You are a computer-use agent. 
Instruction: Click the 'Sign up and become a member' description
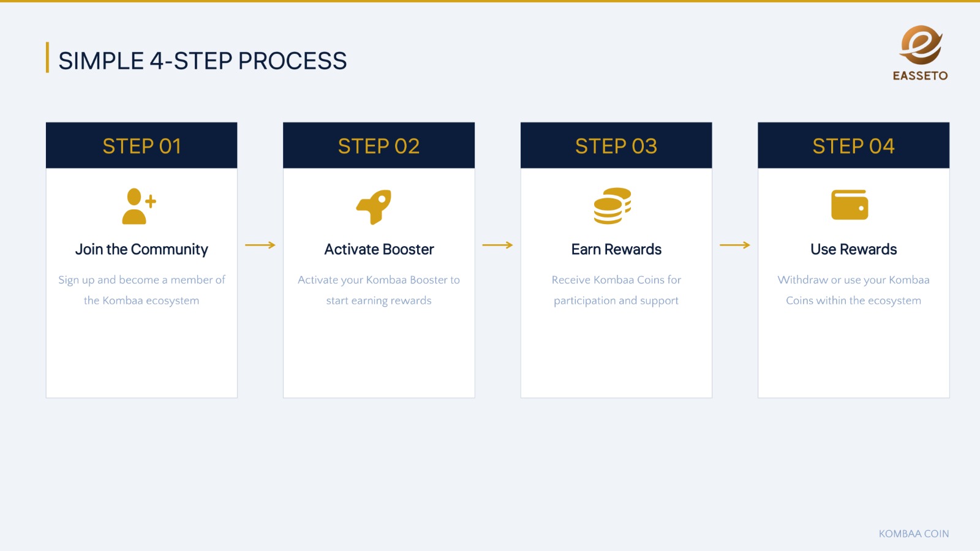(141, 290)
